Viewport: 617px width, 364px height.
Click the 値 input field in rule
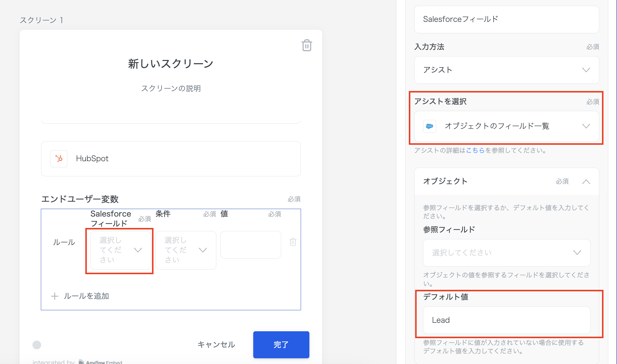[x=251, y=244]
